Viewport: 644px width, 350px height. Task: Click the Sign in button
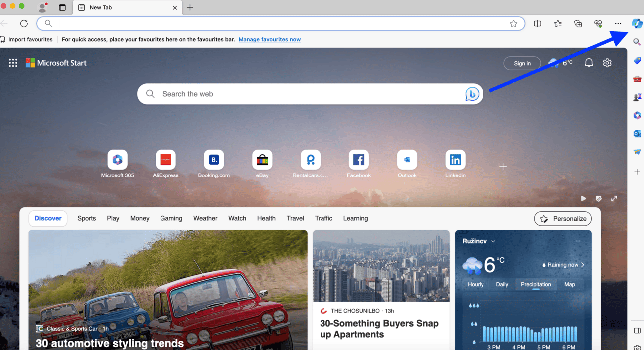click(x=522, y=63)
